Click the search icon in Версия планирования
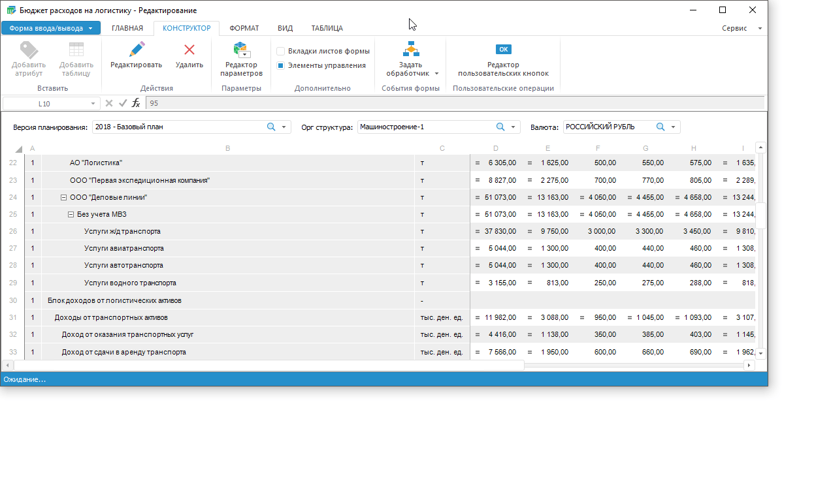The height and width of the screenshot is (504, 831). click(271, 127)
